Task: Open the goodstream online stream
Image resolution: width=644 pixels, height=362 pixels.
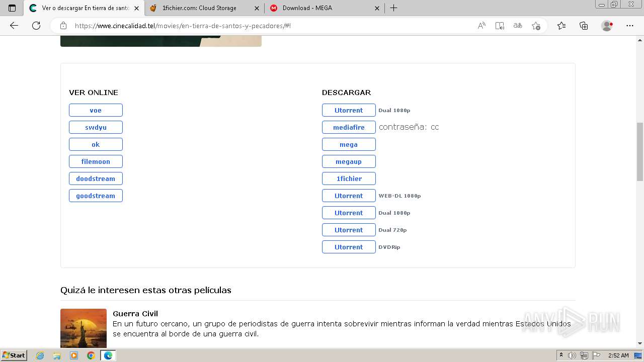Action: (x=96, y=196)
